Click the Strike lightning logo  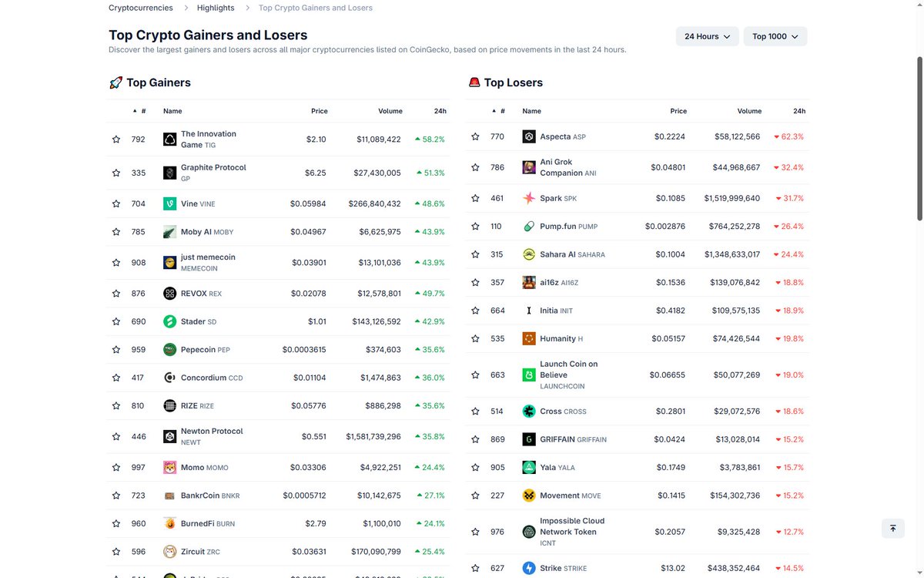[529, 568]
